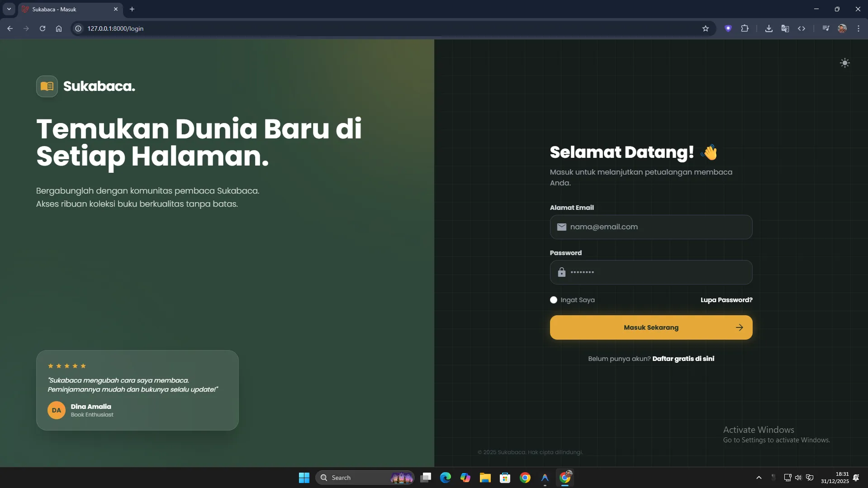Image resolution: width=868 pixels, height=488 pixels.
Task: Open the Lupa Password? link
Action: (x=726, y=300)
